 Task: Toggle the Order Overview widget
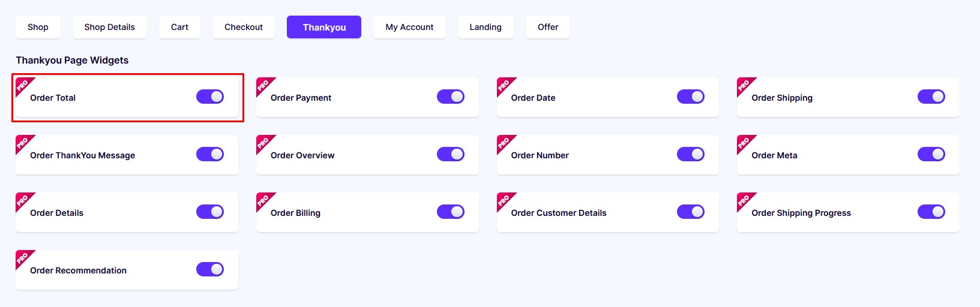451,154
